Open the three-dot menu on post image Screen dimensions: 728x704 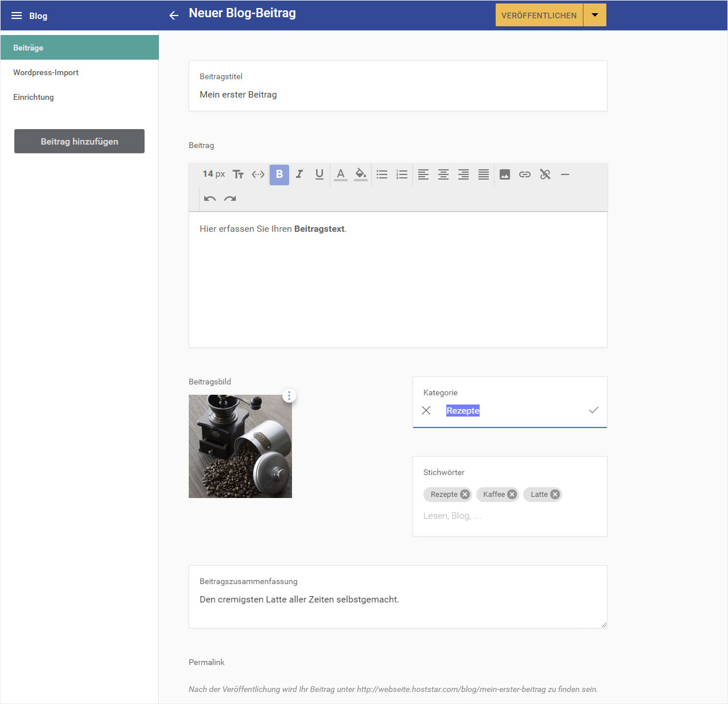289,395
